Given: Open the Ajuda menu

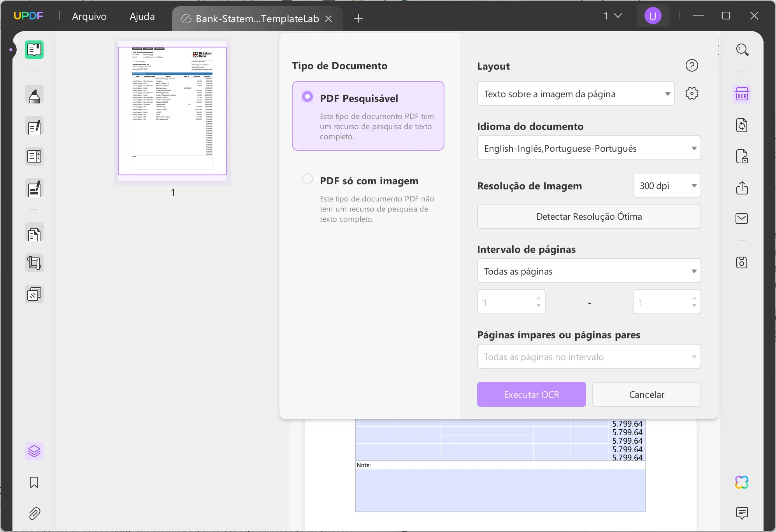Looking at the screenshot, I should pos(142,16).
